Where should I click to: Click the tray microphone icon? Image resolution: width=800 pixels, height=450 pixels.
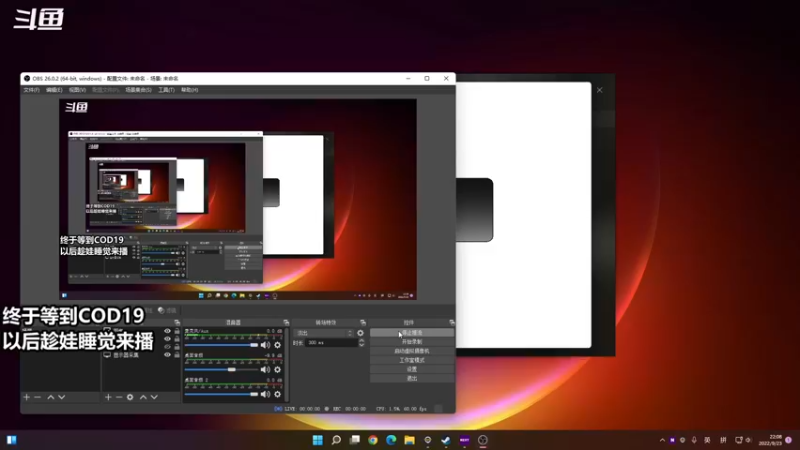click(694, 440)
